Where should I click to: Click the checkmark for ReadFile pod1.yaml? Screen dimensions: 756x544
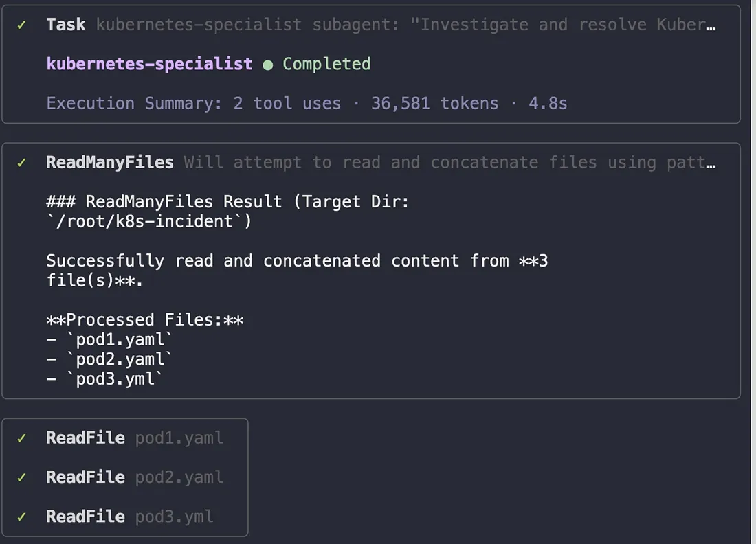coord(22,438)
